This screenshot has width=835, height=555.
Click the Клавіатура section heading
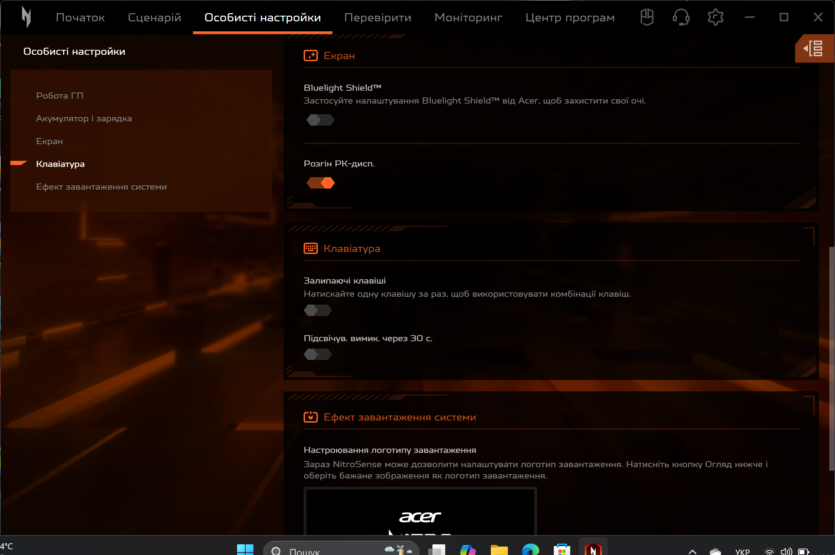352,248
